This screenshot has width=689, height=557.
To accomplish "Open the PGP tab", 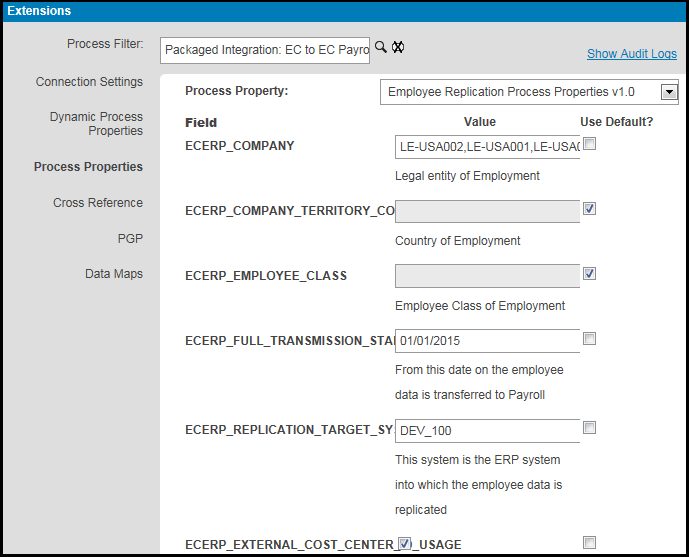I will [130, 239].
